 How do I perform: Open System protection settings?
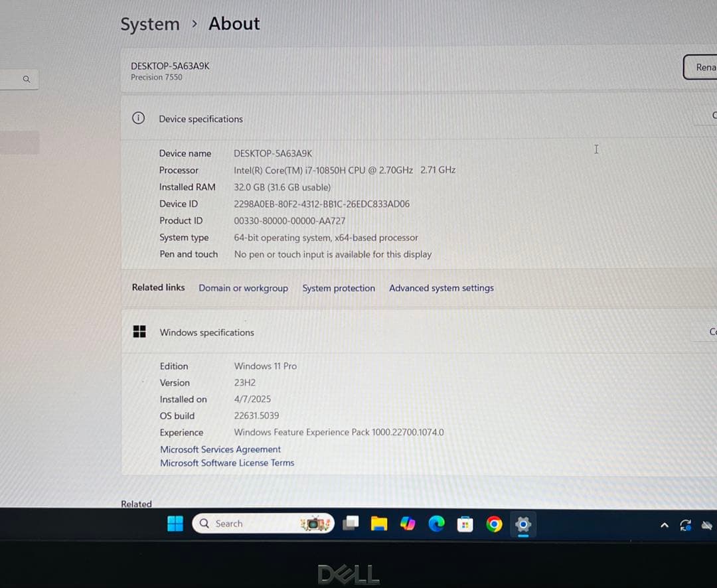[x=339, y=288]
